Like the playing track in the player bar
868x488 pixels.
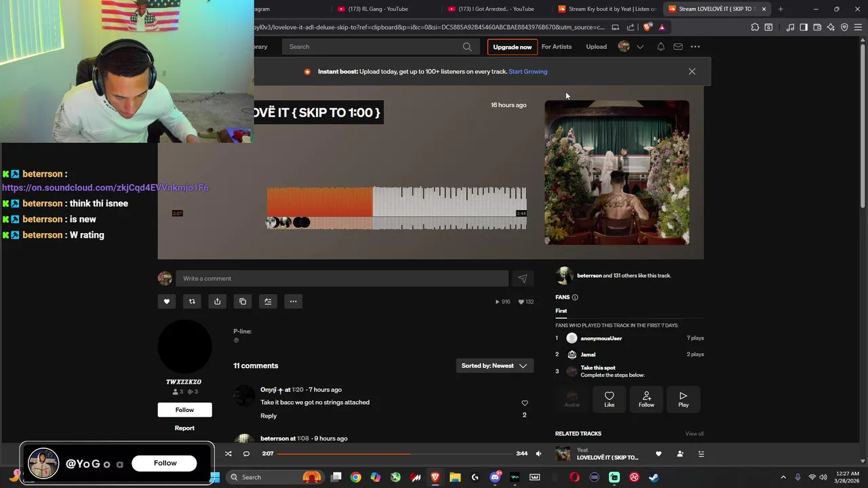tap(658, 454)
